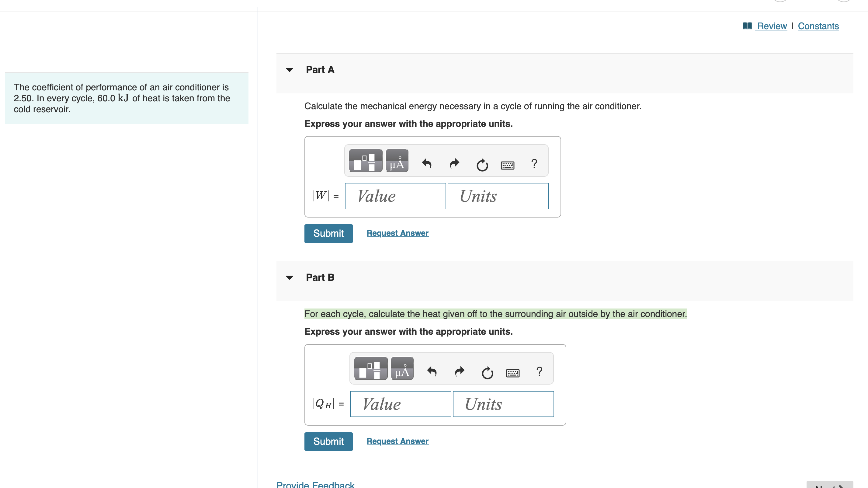This screenshot has width=868, height=488.
Task: Click the |W| Units input field
Action: [x=498, y=196]
